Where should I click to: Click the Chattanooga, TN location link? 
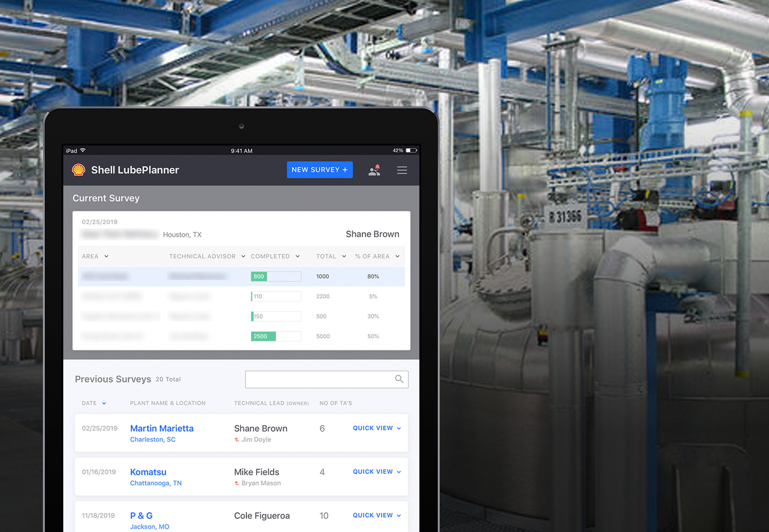pyautogui.click(x=156, y=483)
